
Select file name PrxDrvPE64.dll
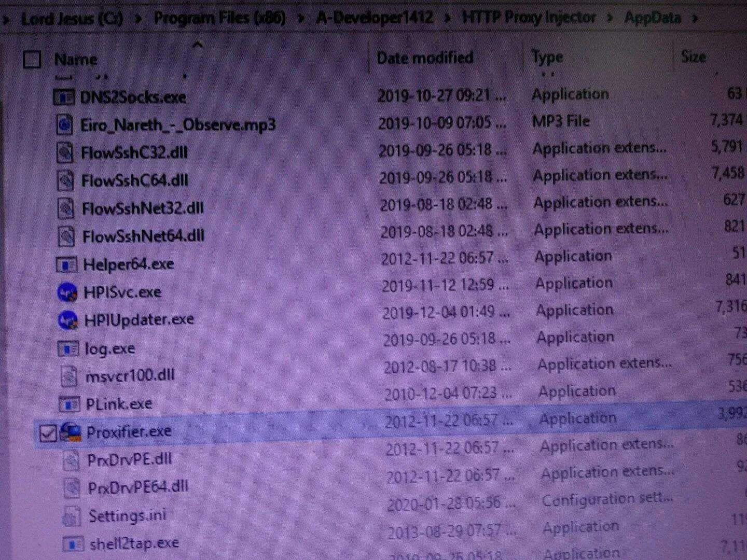(x=138, y=487)
